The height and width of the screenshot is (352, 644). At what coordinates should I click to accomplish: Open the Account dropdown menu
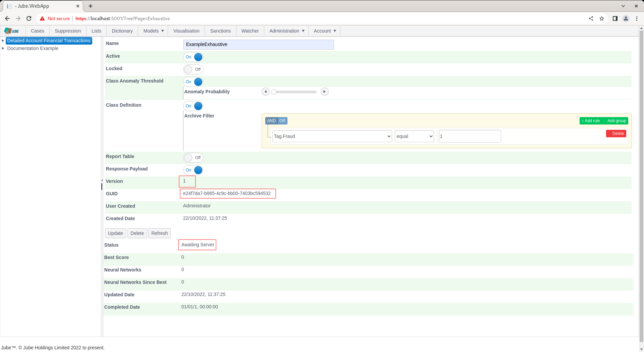pyautogui.click(x=325, y=31)
